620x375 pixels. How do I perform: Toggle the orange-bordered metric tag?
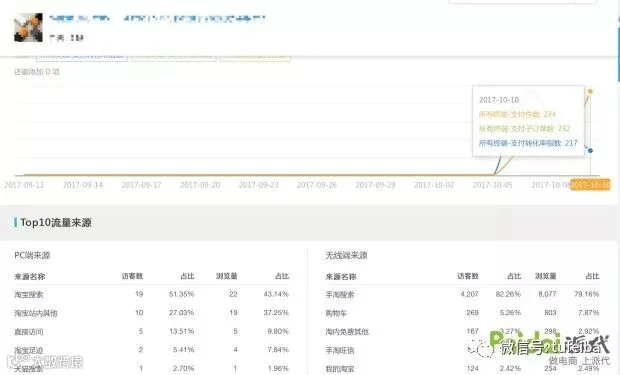(255, 57)
